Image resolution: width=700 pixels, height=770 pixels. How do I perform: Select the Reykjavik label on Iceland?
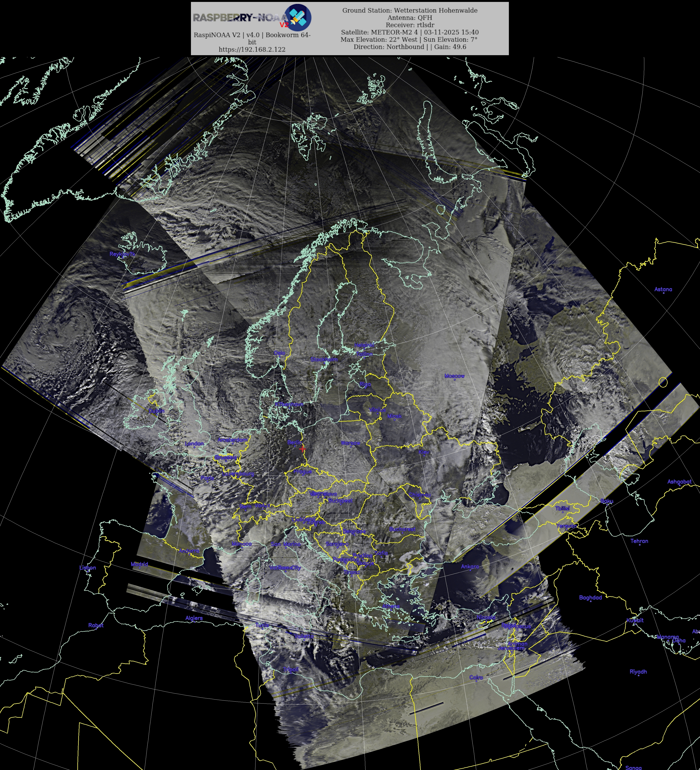pos(122,254)
